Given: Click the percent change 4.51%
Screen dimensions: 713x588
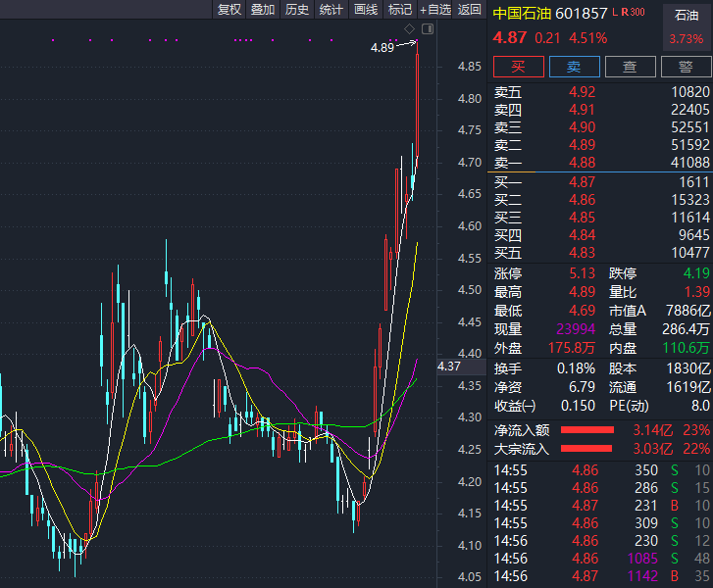Looking at the screenshot, I should [587, 38].
